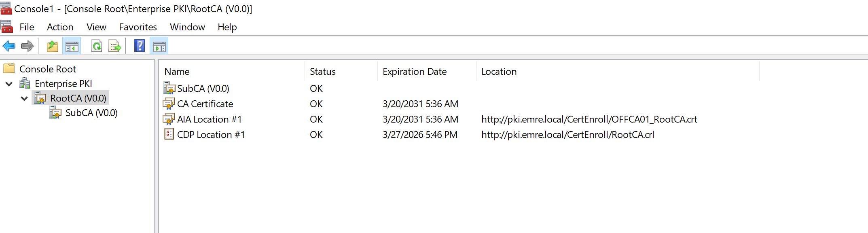Open the Action menu
The height and width of the screenshot is (233, 868).
[x=60, y=27]
